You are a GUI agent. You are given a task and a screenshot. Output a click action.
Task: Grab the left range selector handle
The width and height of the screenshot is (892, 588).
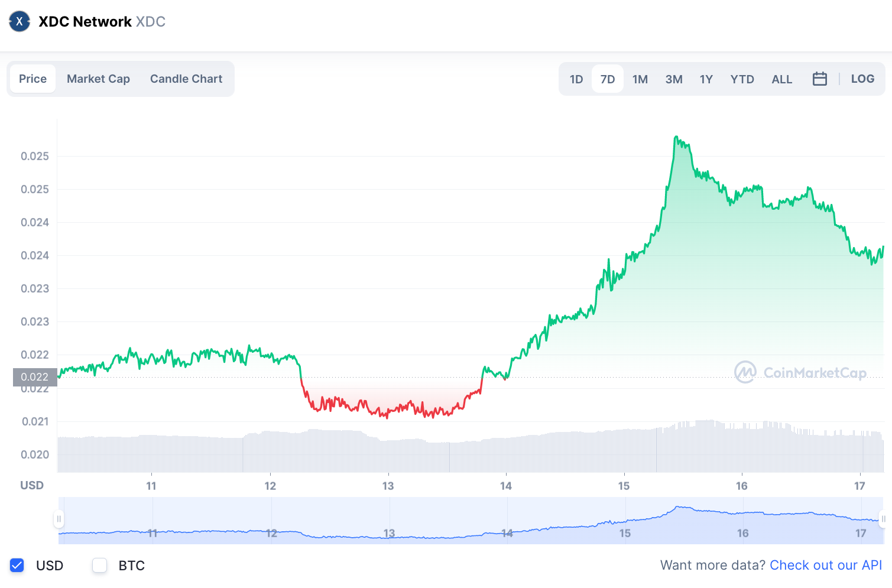click(x=59, y=519)
